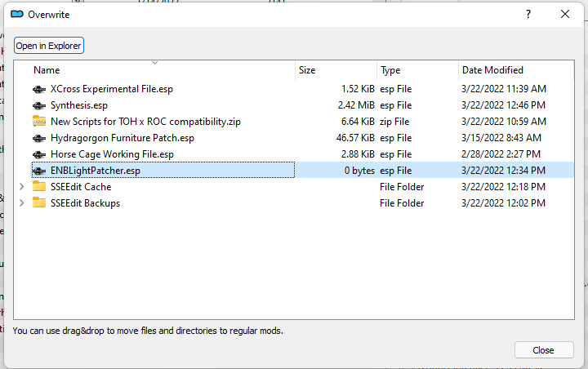Open the help question mark in the title bar
The height and width of the screenshot is (369, 588).
(x=528, y=14)
